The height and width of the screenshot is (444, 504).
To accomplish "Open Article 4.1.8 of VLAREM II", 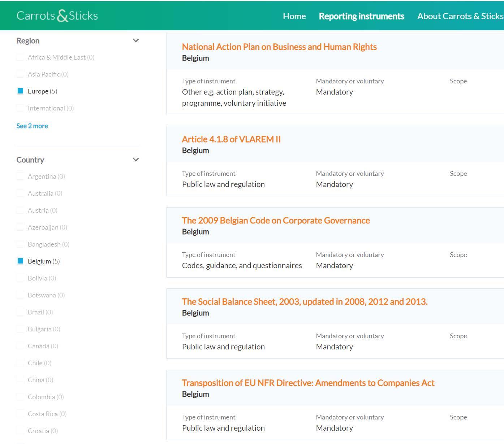I will pyautogui.click(x=231, y=139).
